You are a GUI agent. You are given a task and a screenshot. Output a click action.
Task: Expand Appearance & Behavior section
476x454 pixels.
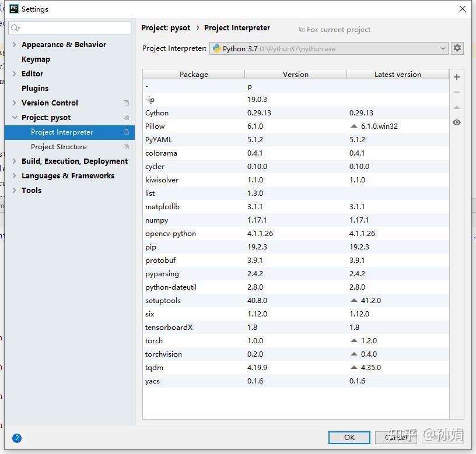[14, 44]
